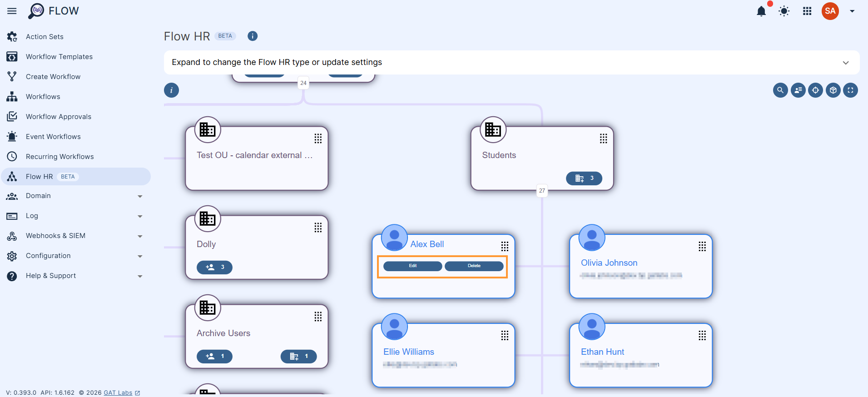The image size is (868, 397).
Task: Toggle the light/dark theme sun icon
Action: 784,11
